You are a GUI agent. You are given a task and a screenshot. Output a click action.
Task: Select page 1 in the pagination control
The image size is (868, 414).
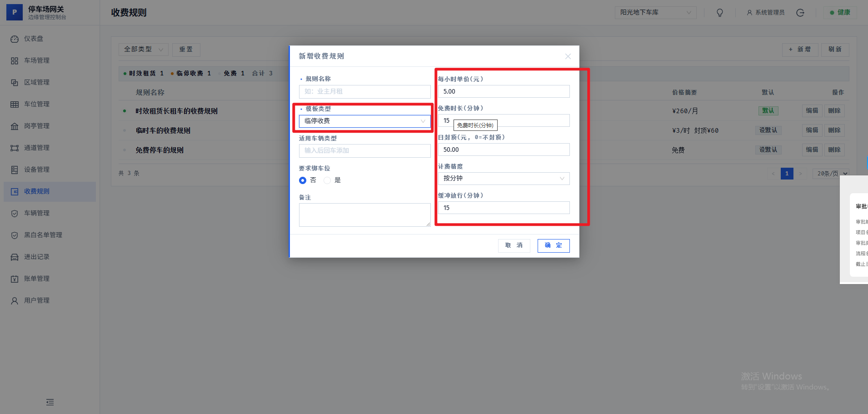pos(786,174)
